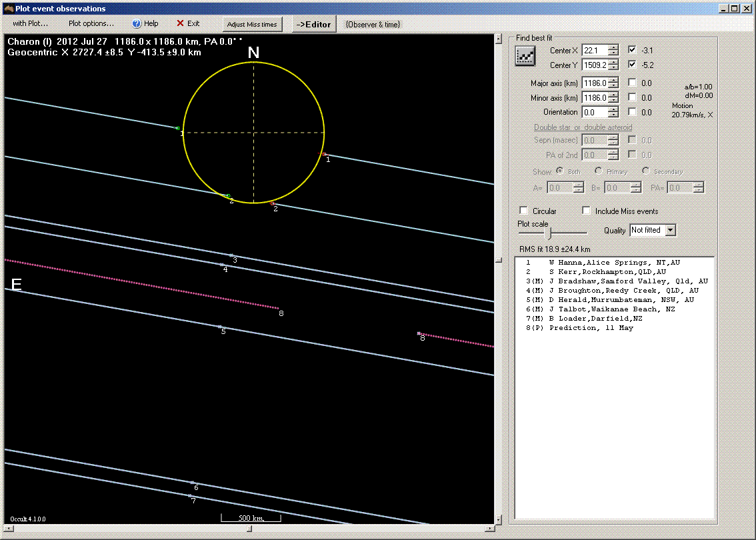Image resolution: width=756 pixels, height=540 pixels.
Task: Click the PA of 2nd spinner arrows
Action: pos(613,155)
